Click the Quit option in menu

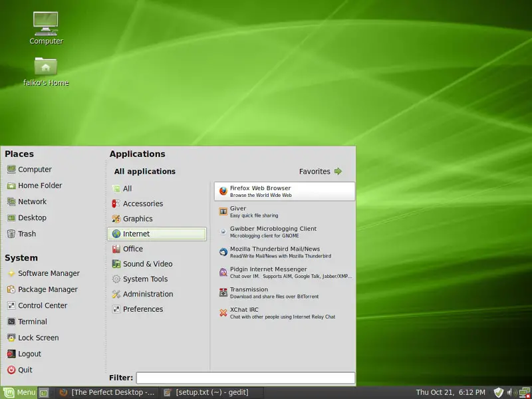25,370
